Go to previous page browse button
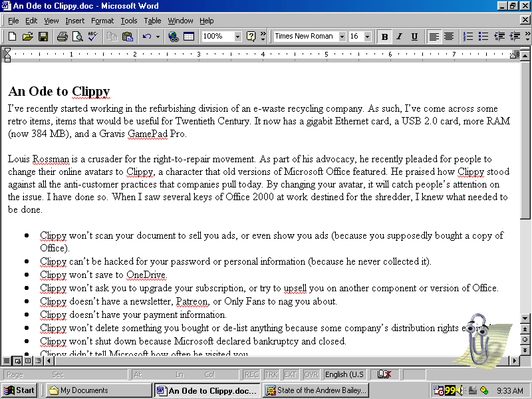The width and height of the screenshot is (532, 399). pyautogui.click(x=525, y=329)
